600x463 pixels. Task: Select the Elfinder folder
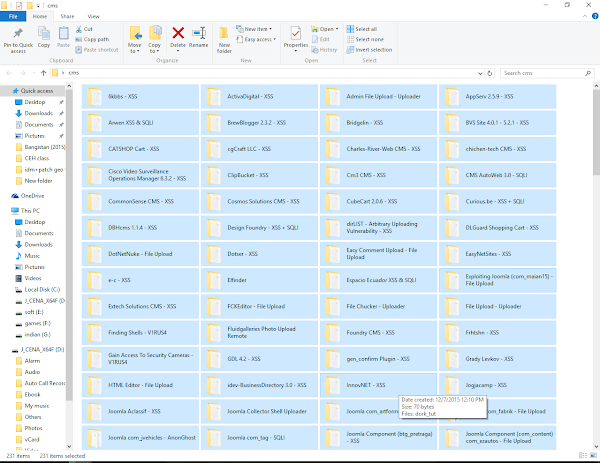(259, 280)
